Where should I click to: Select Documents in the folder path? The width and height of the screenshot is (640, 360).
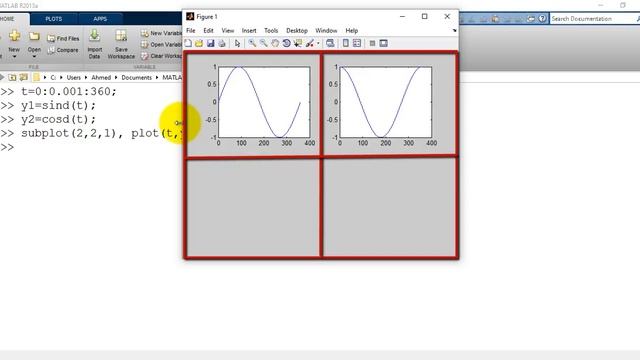click(136, 78)
